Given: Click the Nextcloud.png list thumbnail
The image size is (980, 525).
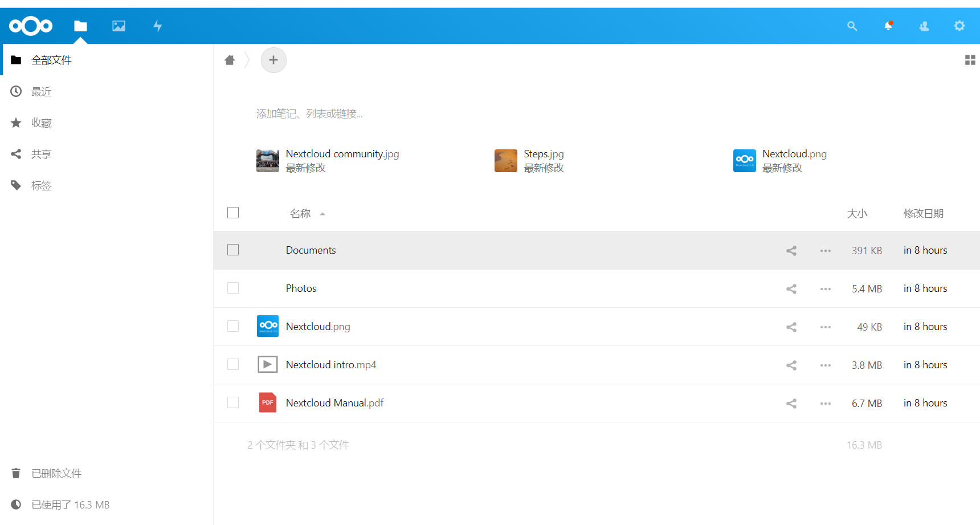Looking at the screenshot, I should 268,326.
